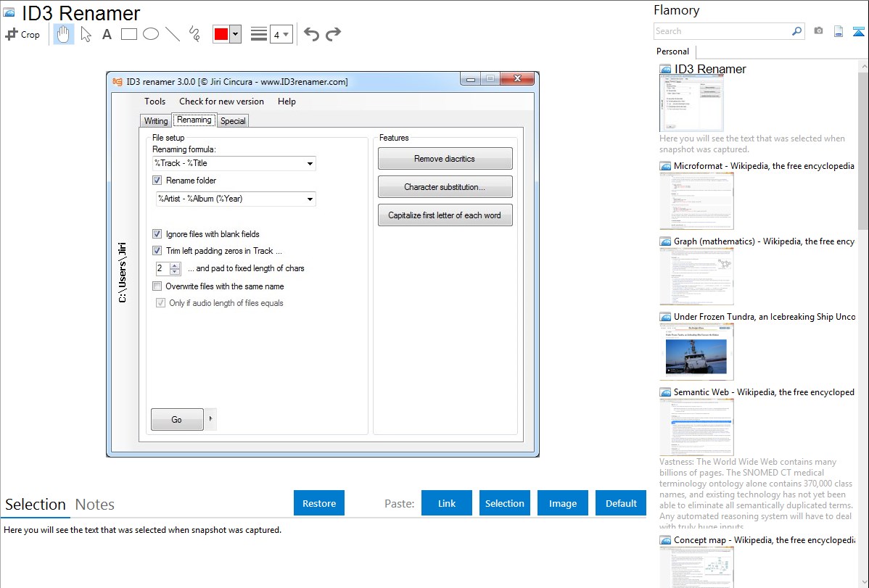Open the Personal tab

(672, 51)
